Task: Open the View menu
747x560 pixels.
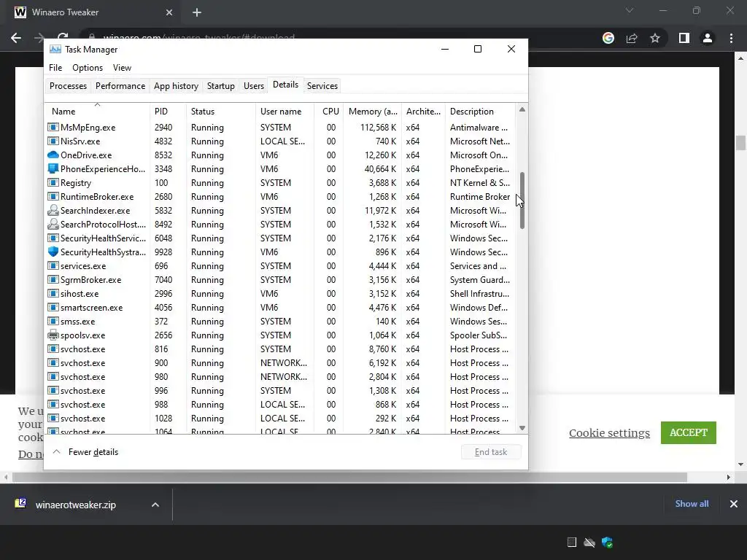Action: click(x=122, y=68)
